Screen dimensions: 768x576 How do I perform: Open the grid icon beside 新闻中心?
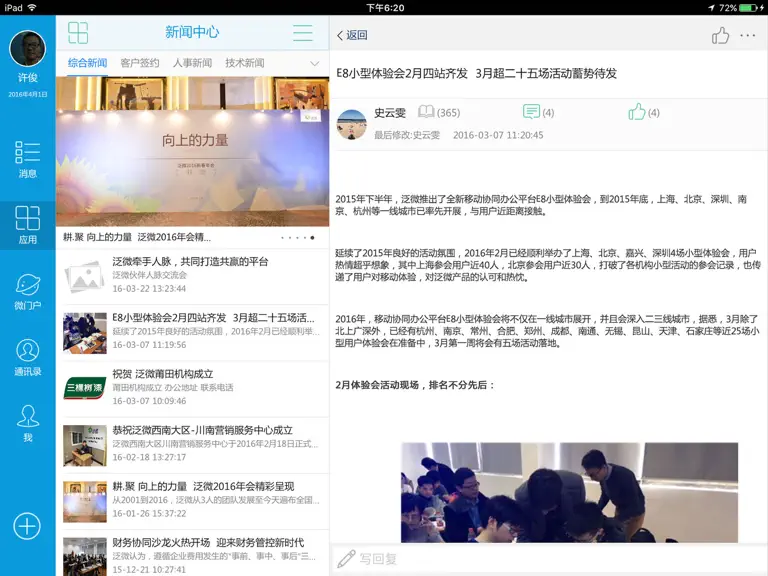click(78, 33)
